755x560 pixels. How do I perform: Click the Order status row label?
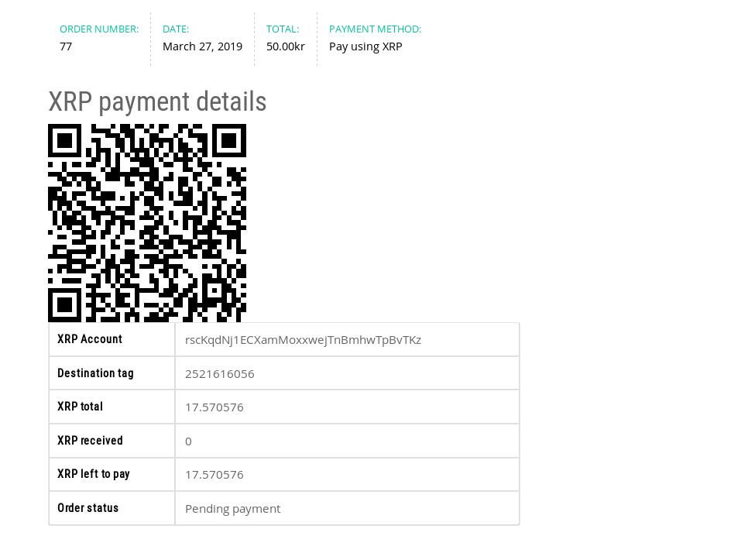(88, 508)
